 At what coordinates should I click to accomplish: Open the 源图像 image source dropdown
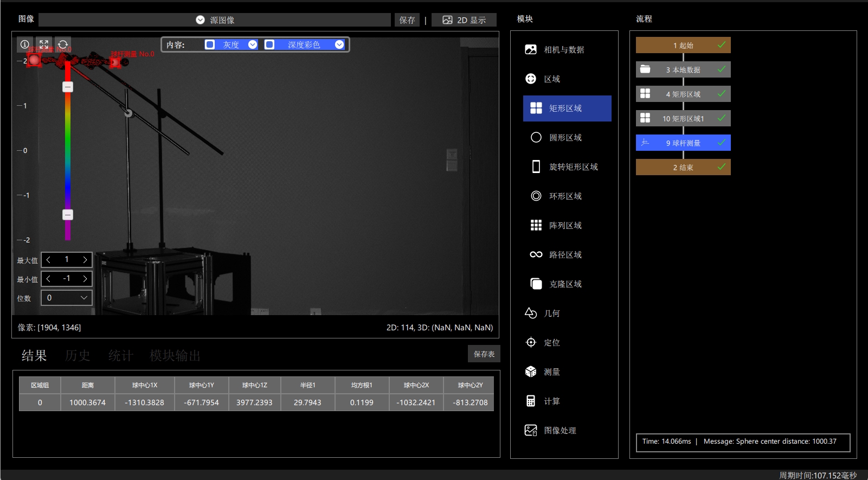(215, 20)
